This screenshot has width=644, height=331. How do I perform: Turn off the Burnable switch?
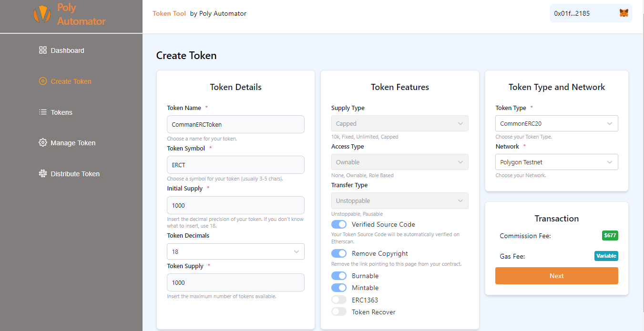[339, 276]
